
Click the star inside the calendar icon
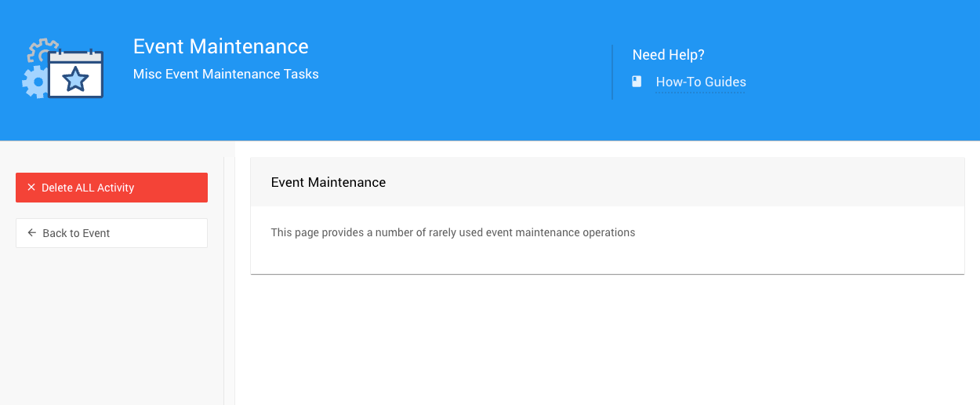[x=75, y=78]
